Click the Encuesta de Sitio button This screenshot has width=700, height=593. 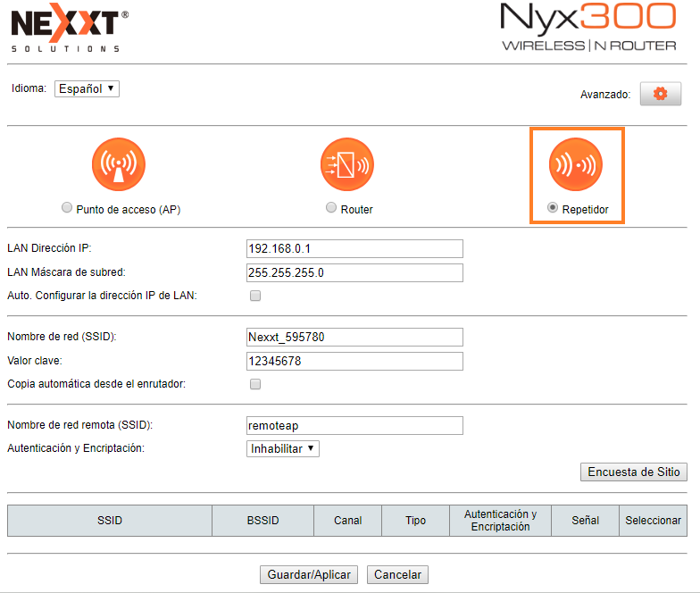pyautogui.click(x=634, y=472)
